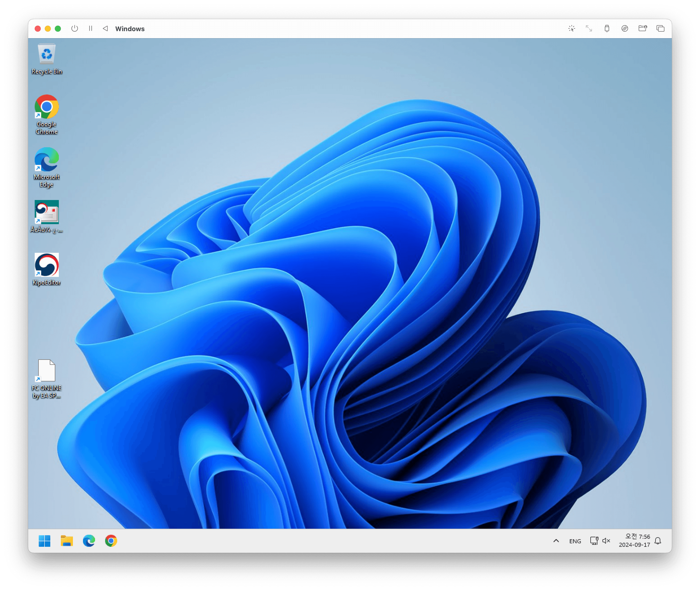700x590 pixels.
Task: Click the VM power button in title bar
Action: click(75, 28)
